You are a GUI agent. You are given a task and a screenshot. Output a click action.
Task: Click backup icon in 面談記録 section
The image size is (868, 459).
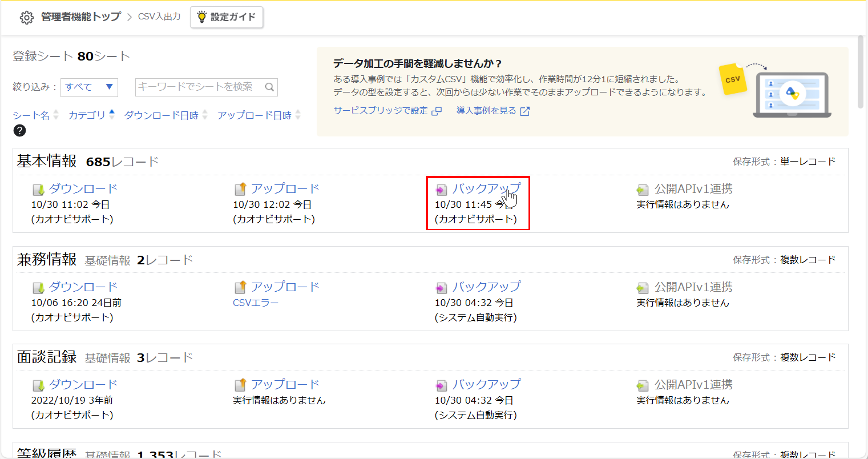pos(441,386)
